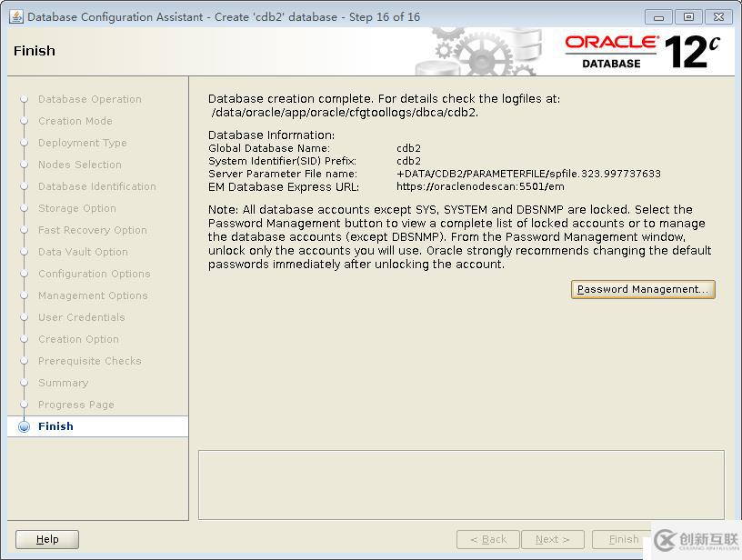Maximize the Database Configuration Assistant window
742x560 pixels.
(x=688, y=17)
